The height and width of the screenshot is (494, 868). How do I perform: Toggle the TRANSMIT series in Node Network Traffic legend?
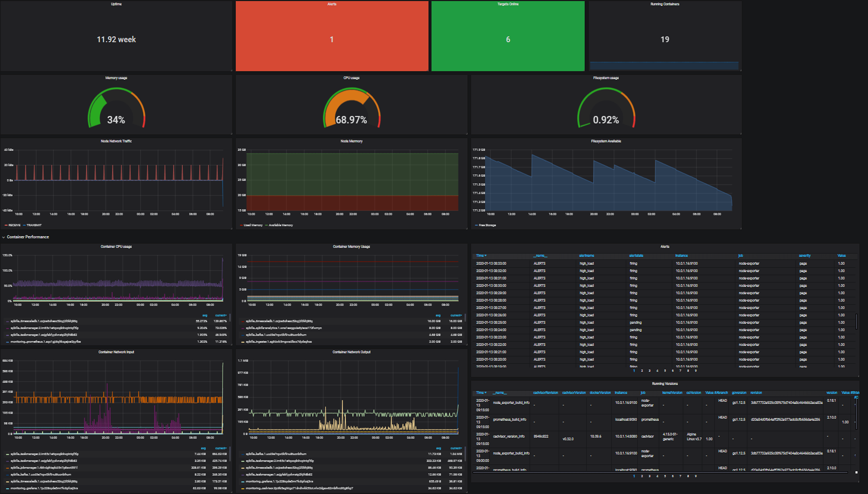pos(34,225)
